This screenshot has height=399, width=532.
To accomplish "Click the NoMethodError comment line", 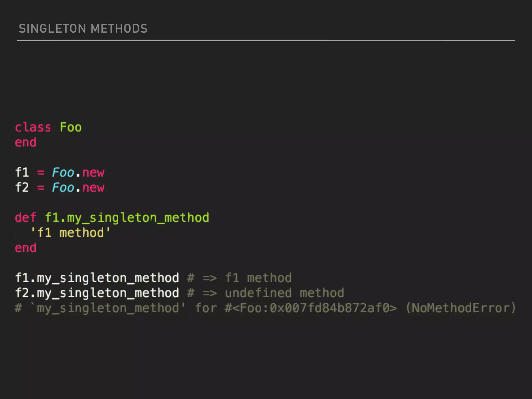I will click(x=265, y=308).
